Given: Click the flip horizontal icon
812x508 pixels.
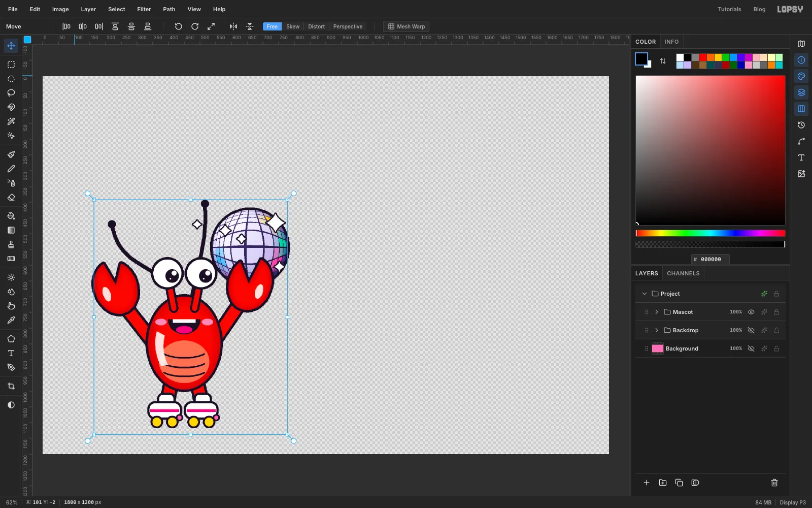Looking at the screenshot, I should pos(233,26).
